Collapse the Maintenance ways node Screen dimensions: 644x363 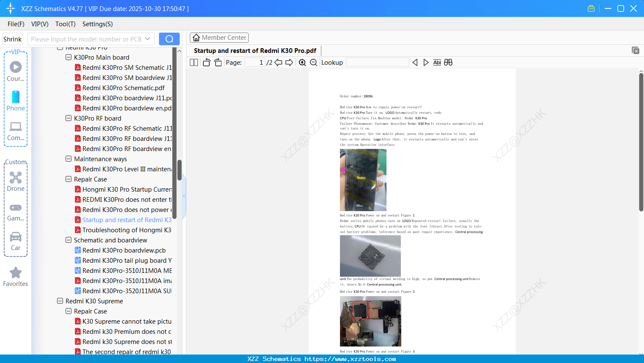tap(69, 159)
